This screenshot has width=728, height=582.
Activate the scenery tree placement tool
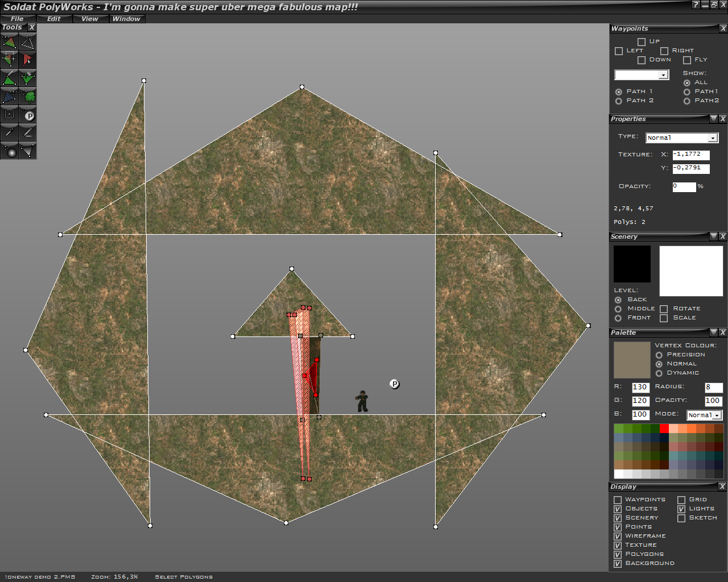coord(27,96)
